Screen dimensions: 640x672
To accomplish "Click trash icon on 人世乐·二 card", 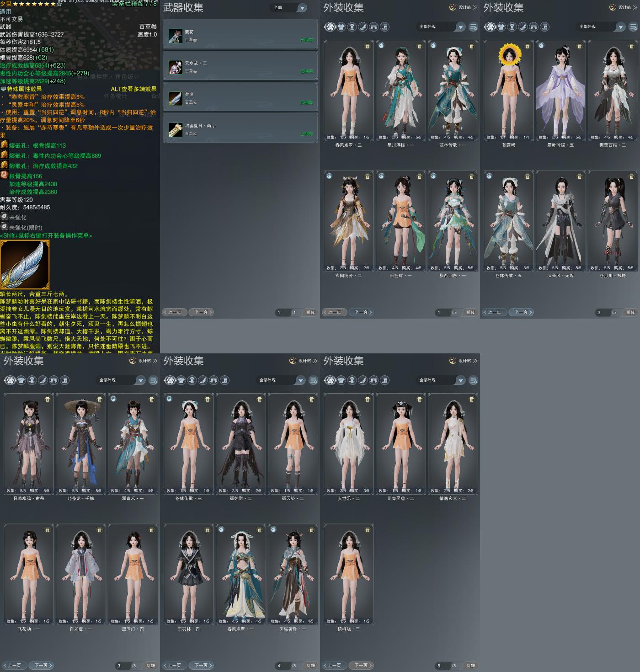I will [368, 400].
